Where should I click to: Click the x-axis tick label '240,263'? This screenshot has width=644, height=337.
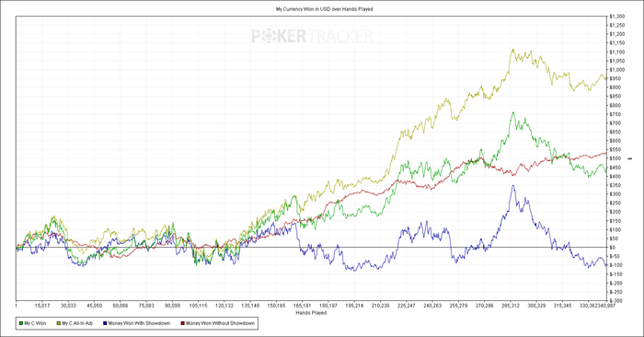[x=432, y=306]
